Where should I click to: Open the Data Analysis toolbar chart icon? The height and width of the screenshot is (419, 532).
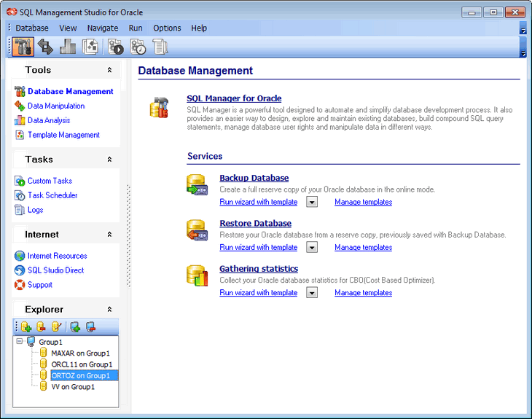(68, 47)
